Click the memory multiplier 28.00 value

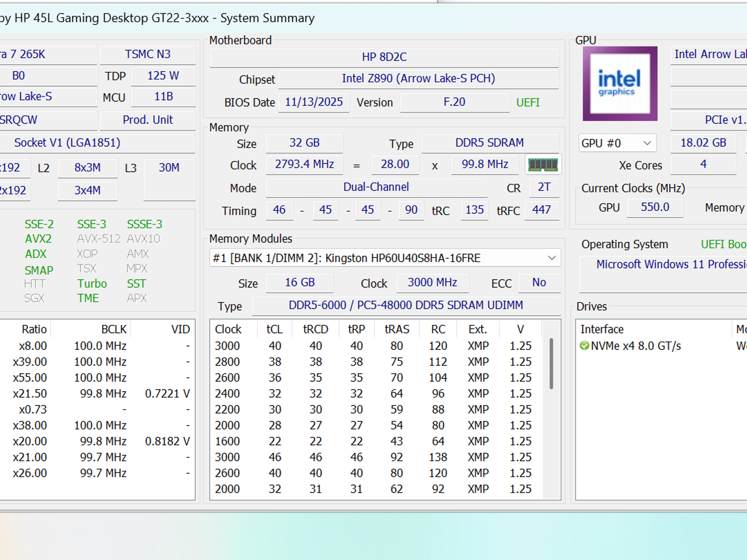395,164
